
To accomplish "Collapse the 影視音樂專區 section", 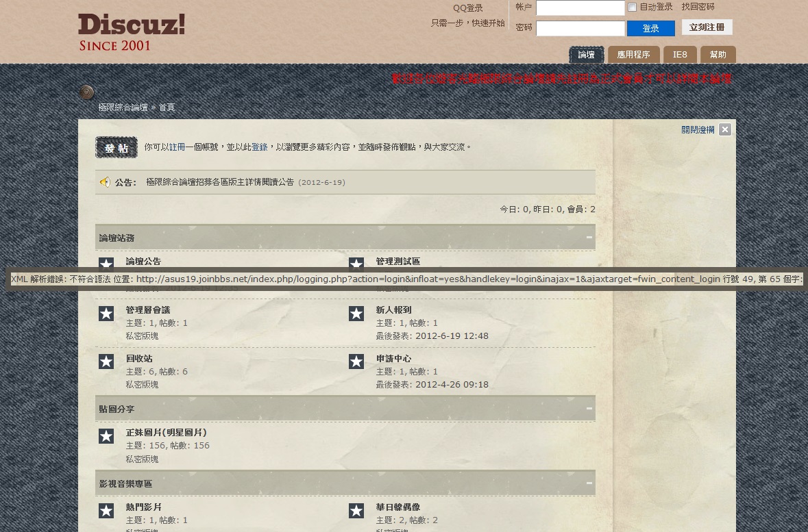I will pos(589,483).
